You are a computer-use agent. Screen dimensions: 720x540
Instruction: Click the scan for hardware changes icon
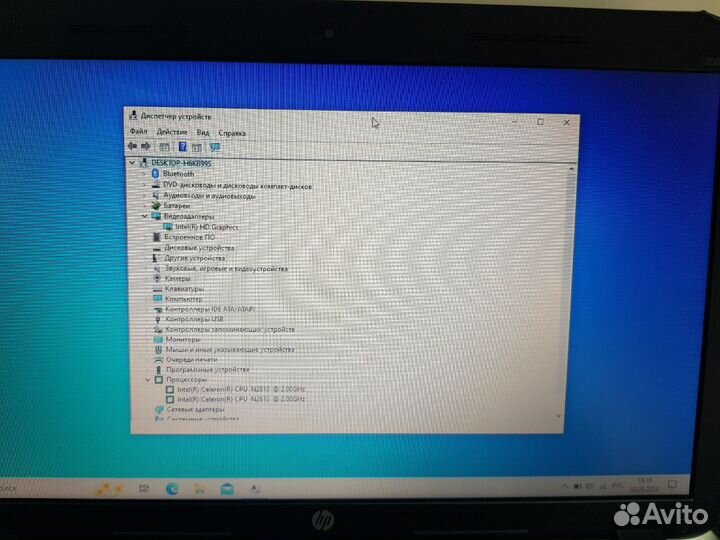(214, 147)
